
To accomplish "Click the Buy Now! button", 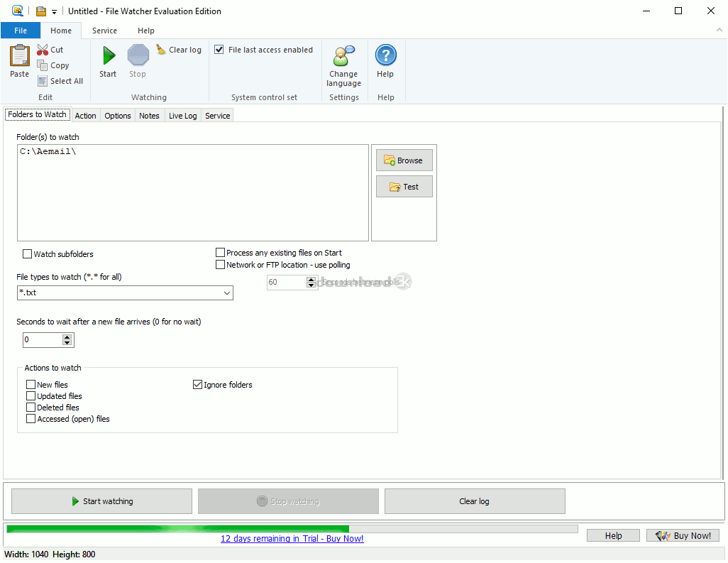I will click(x=683, y=535).
